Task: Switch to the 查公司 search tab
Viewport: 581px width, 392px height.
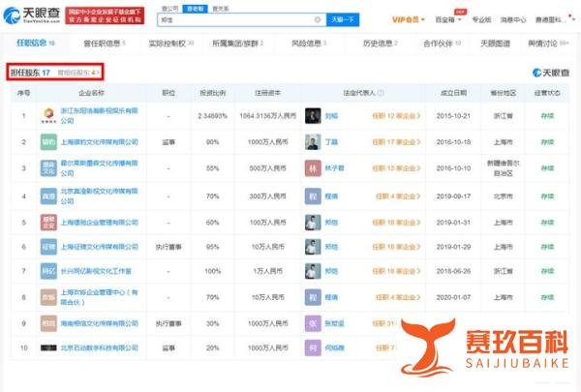Action: click(169, 8)
